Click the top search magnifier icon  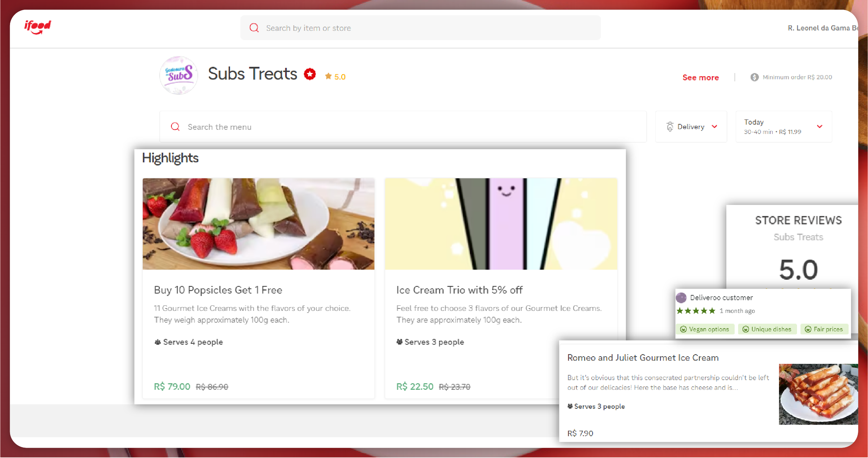pyautogui.click(x=254, y=28)
